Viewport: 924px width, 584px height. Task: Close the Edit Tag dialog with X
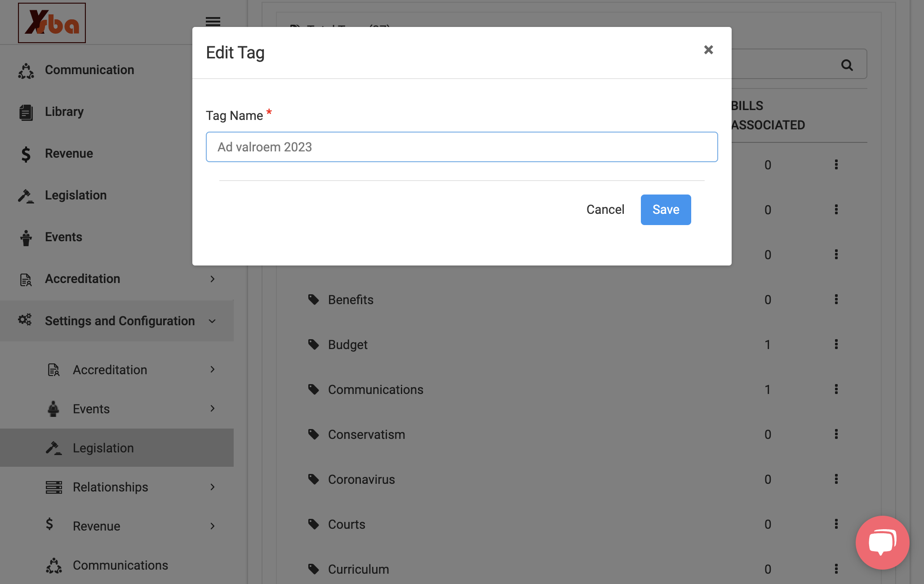pyautogui.click(x=708, y=50)
